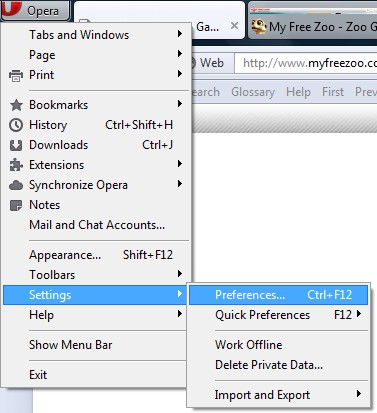Viewport: 377px width, 413px height.
Task: Click the star icon beside Bookmarks
Action: click(16, 105)
